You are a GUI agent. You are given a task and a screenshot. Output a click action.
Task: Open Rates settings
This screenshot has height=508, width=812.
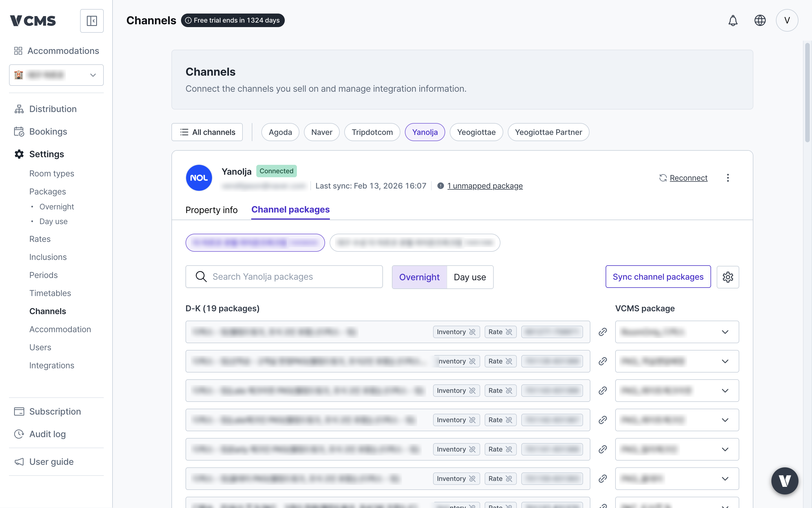[40, 239]
